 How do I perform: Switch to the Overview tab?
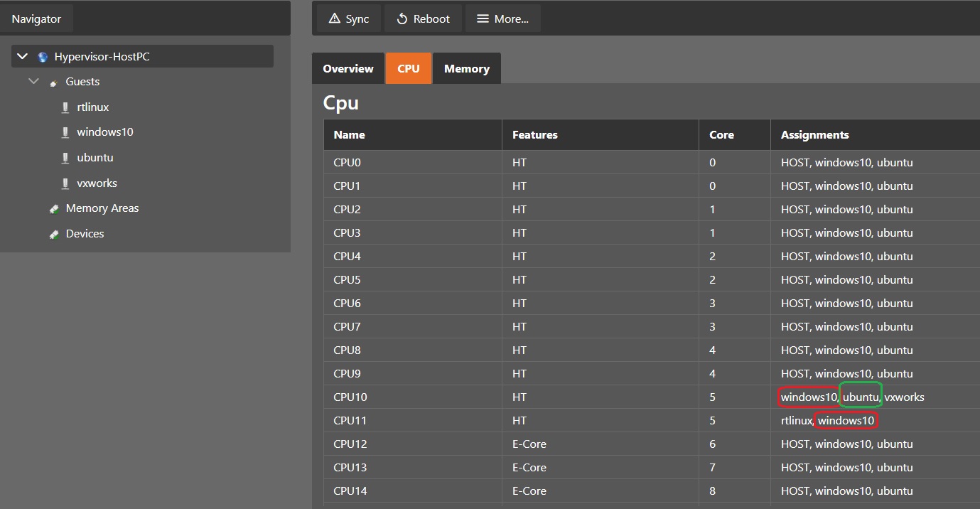(x=348, y=69)
